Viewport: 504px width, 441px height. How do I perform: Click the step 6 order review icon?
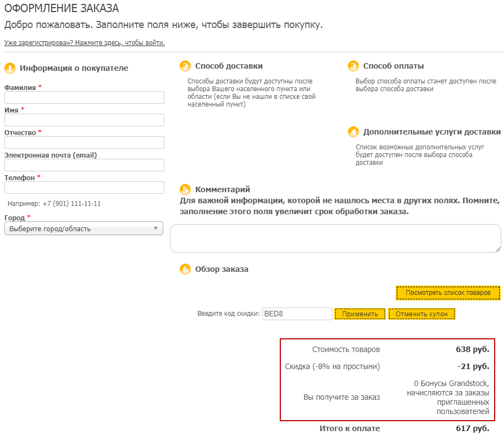pyautogui.click(x=185, y=270)
